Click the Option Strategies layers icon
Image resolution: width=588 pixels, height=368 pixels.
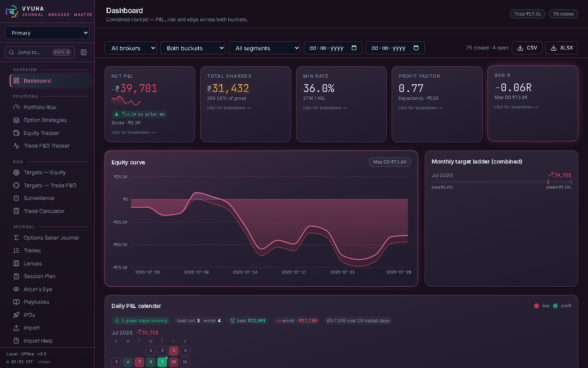click(16, 120)
